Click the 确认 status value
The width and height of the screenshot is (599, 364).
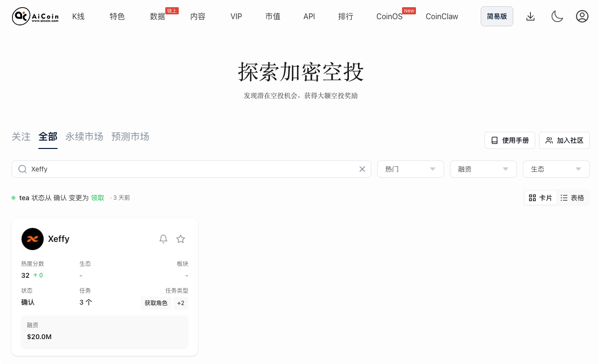click(28, 302)
